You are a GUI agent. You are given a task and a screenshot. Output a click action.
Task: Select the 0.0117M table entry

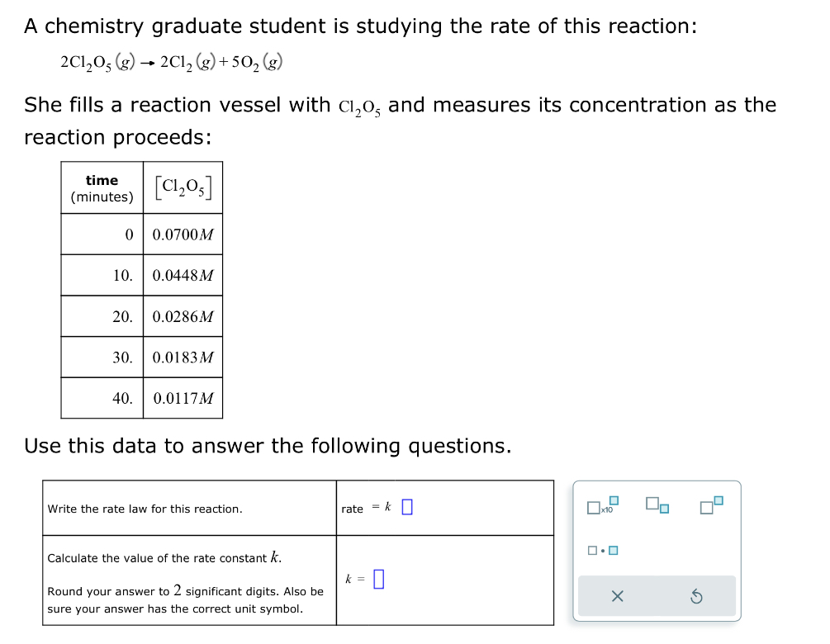coord(183,399)
